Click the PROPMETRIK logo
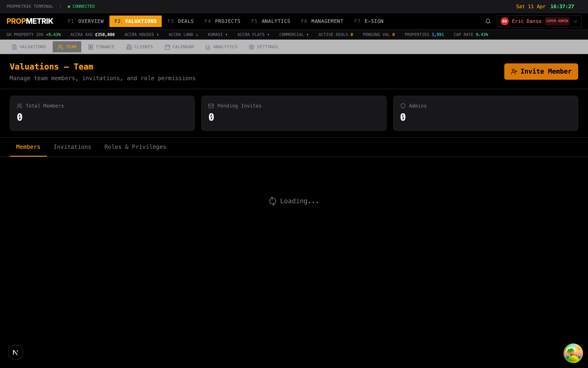 pos(30,21)
